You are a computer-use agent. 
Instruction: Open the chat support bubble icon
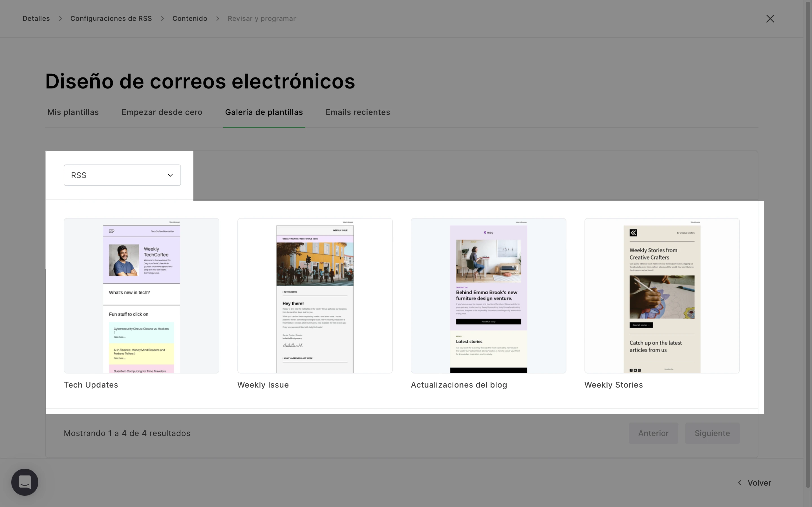tap(25, 482)
